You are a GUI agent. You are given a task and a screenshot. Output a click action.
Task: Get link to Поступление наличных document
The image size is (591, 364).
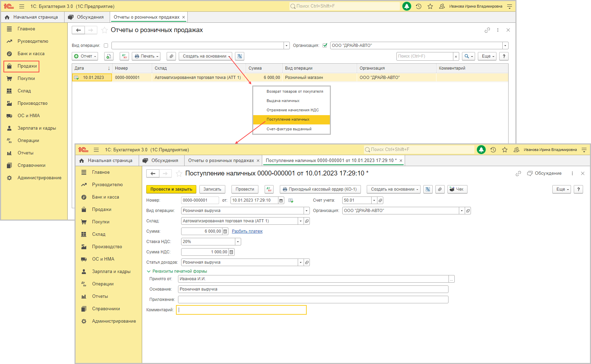(x=518, y=173)
